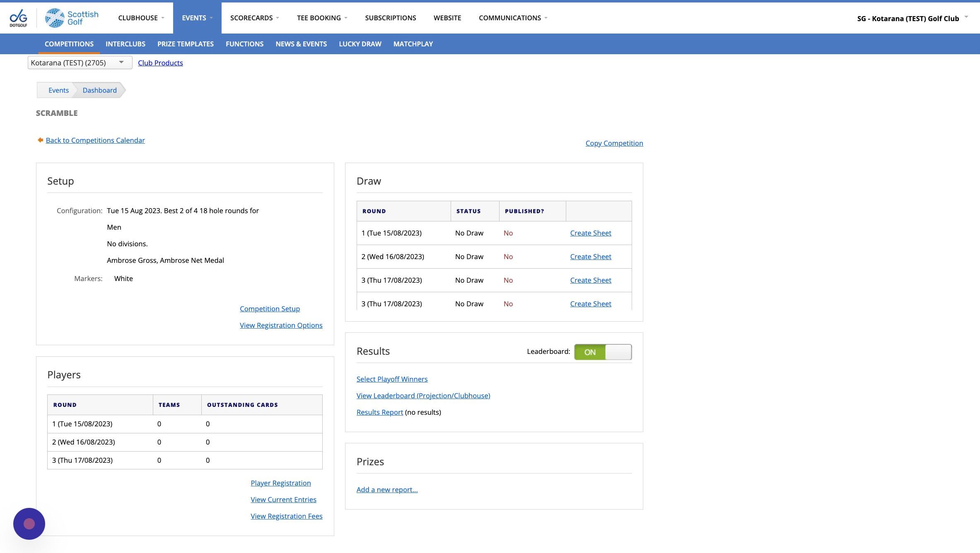Expand the Tee Booking menu
This screenshot has width=980, height=553.
point(322,18)
